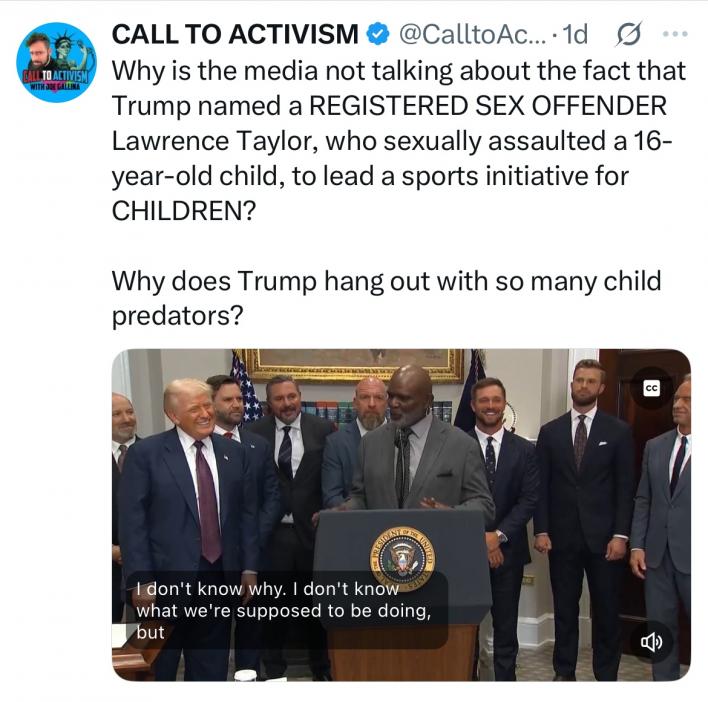
Task: Click the "REGISTERED SEX OFFENDER" text
Action: (488, 106)
